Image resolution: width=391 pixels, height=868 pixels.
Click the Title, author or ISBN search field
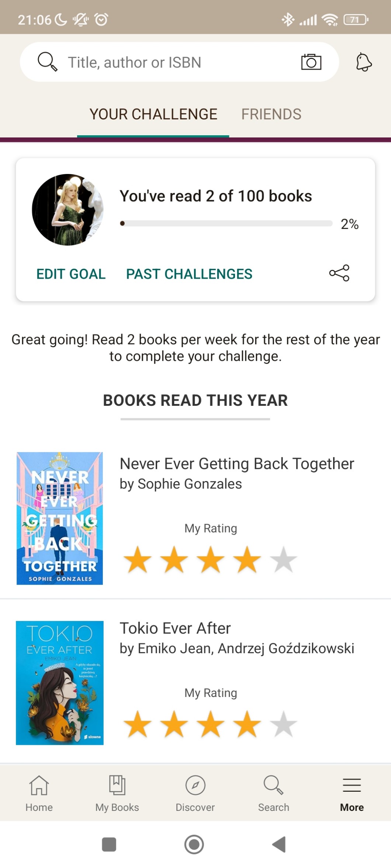tap(177, 62)
